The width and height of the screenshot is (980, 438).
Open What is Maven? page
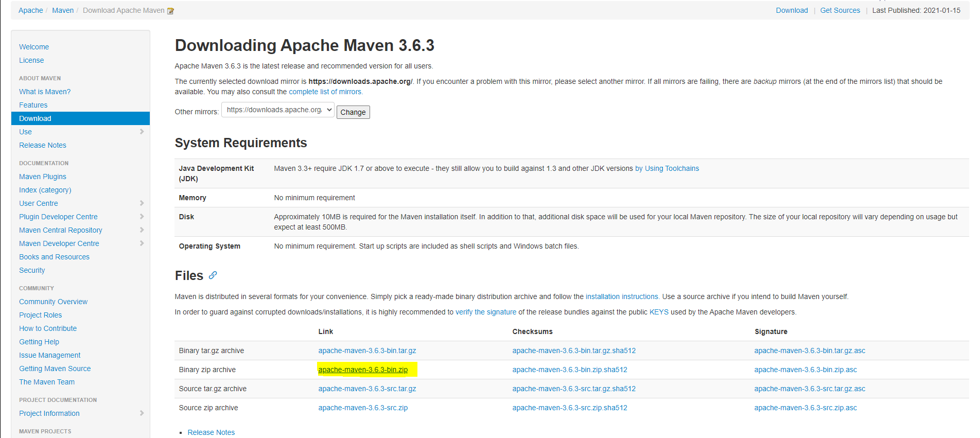(45, 92)
